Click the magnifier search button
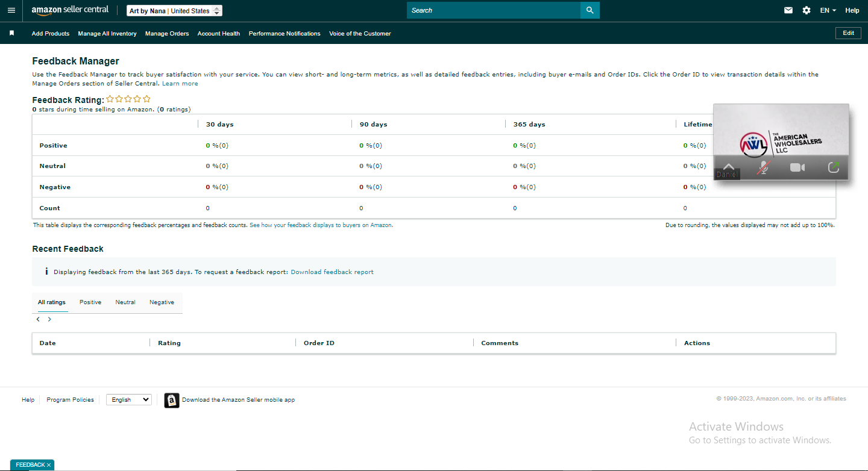The width and height of the screenshot is (868, 471). click(590, 10)
